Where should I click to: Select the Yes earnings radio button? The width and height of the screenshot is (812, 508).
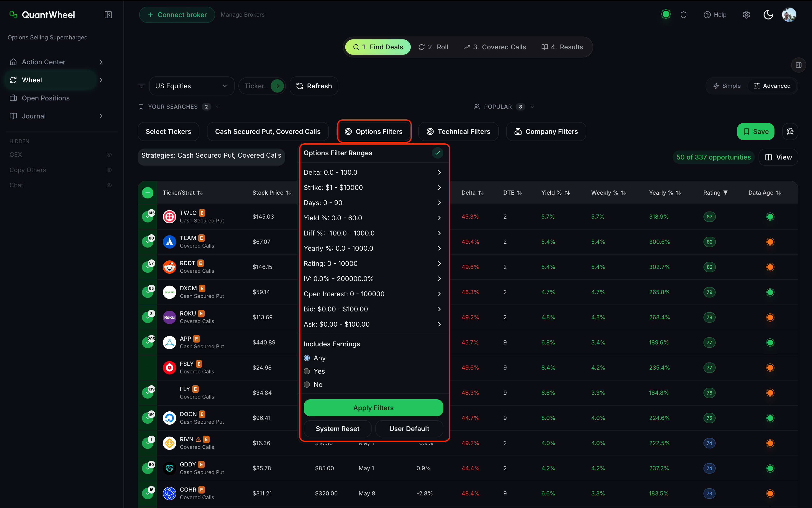(x=307, y=371)
